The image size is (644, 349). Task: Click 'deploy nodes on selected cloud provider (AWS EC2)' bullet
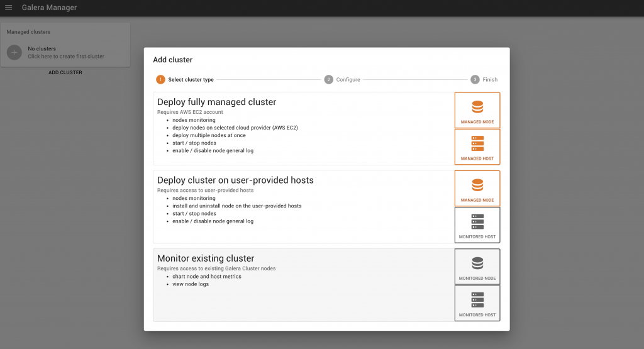[x=235, y=128]
